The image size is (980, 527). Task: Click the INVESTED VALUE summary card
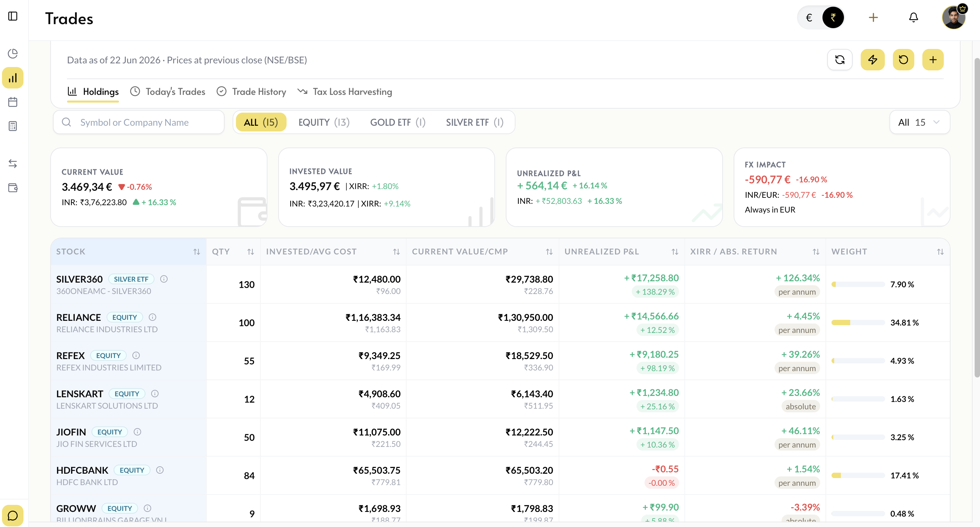click(x=386, y=187)
